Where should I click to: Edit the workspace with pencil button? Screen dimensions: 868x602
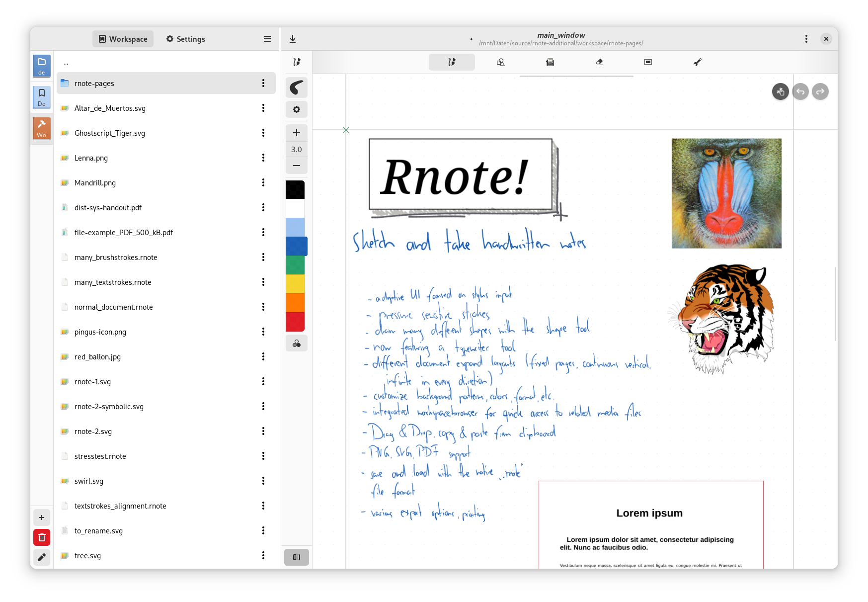click(42, 557)
